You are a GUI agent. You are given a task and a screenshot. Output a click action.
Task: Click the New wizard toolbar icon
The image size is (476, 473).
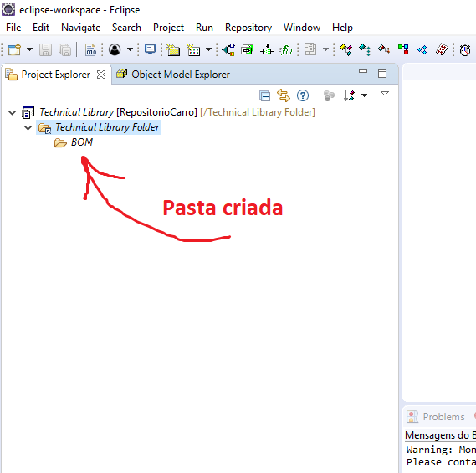(14, 49)
